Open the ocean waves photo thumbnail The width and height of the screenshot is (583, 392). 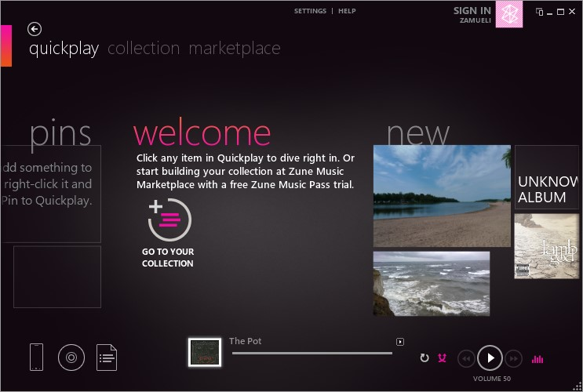[432, 284]
